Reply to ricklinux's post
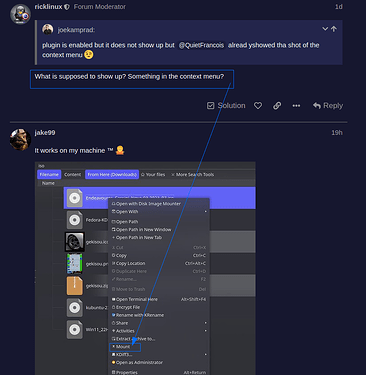The image size is (366, 375). tap(328, 106)
